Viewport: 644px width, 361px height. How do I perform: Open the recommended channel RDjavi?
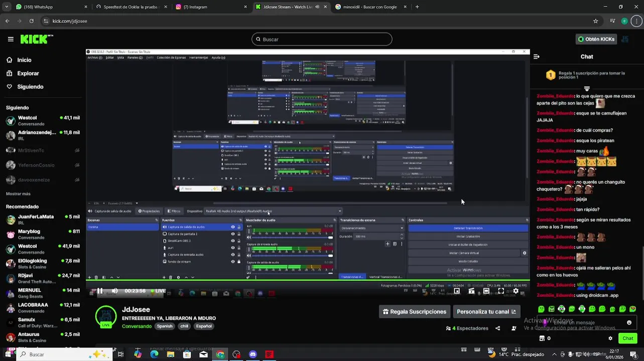[x=43, y=278]
